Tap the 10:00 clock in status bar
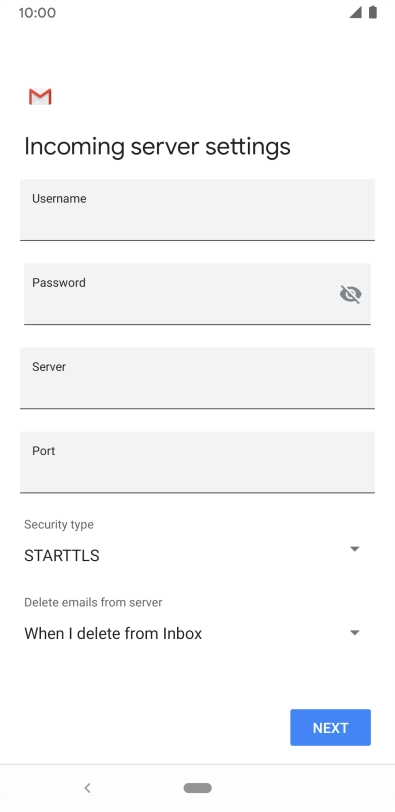The width and height of the screenshot is (395, 812). [x=37, y=12]
